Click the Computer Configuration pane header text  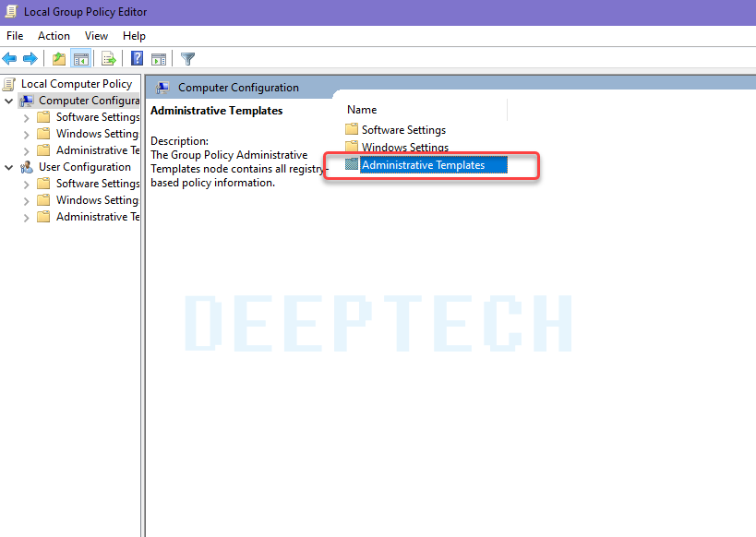[239, 88]
